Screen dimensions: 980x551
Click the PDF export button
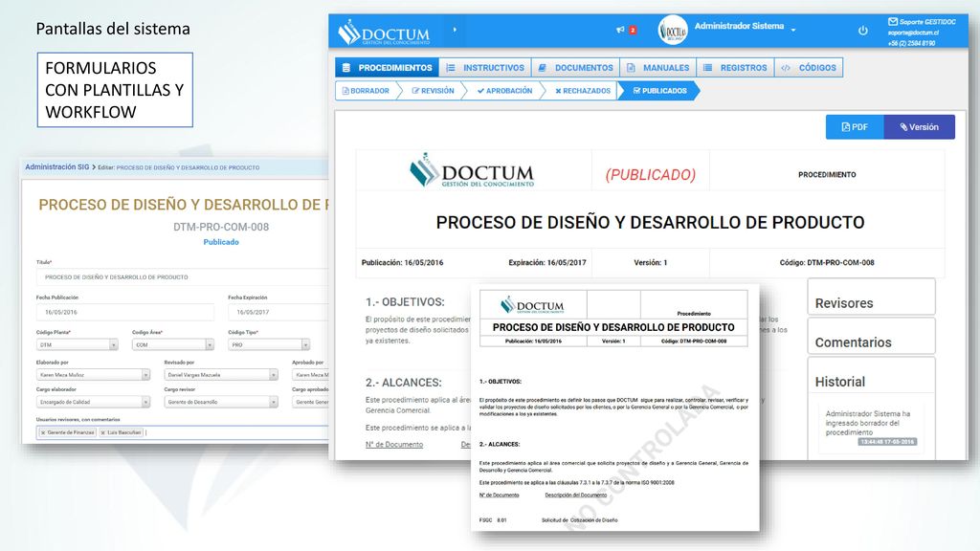(x=855, y=127)
